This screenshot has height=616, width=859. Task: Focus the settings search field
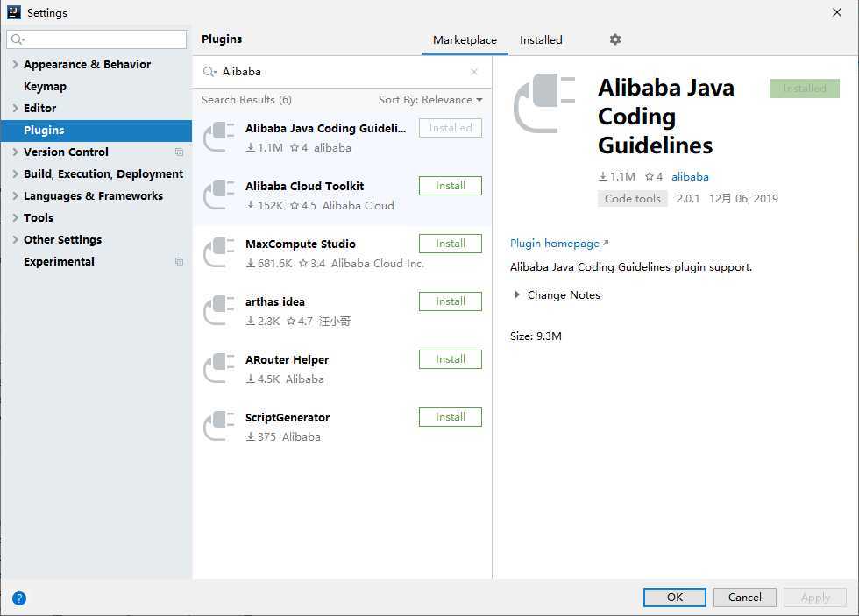pyautogui.click(x=96, y=39)
